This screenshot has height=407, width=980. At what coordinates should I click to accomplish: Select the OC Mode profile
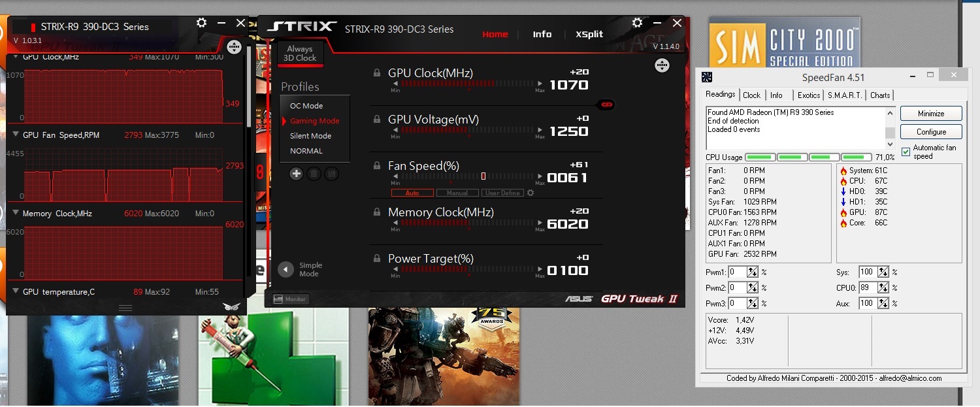(x=306, y=106)
